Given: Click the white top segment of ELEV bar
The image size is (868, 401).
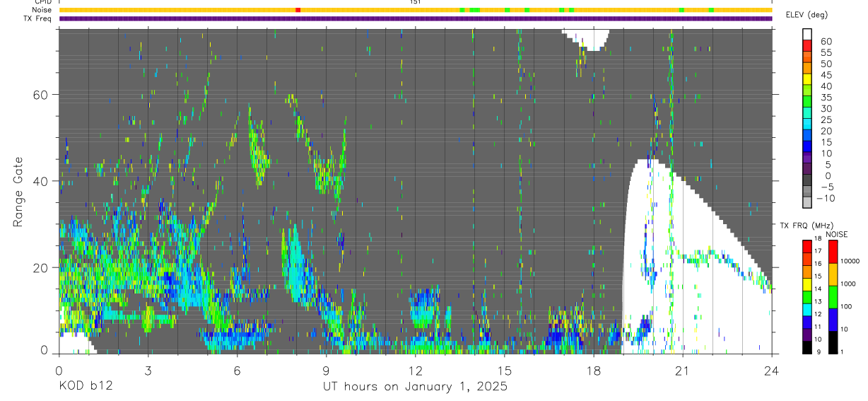Looking at the screenshot, I should coord(807,35).
